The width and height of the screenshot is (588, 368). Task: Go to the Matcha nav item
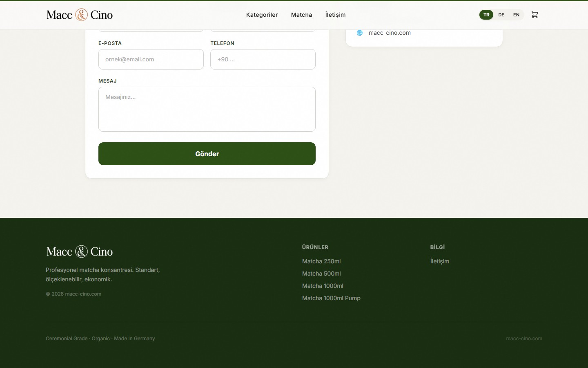coord(301,15)
